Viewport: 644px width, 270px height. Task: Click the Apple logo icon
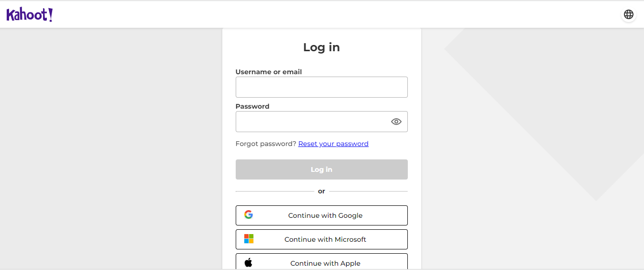pos(248,262)
